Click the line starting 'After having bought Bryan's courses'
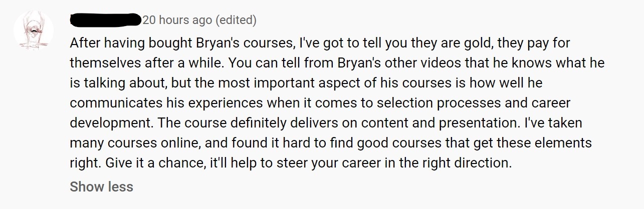Screen dimensions: 644x209 tap(320, 43)
